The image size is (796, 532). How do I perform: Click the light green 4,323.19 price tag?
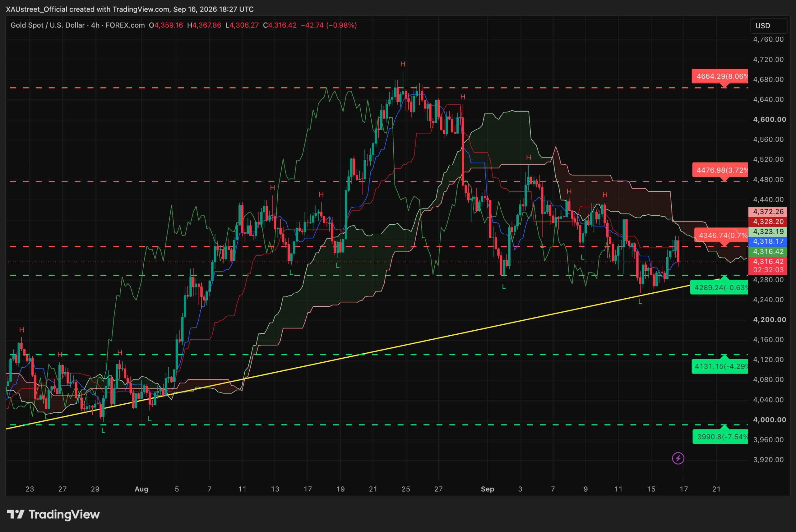[768, 232]
